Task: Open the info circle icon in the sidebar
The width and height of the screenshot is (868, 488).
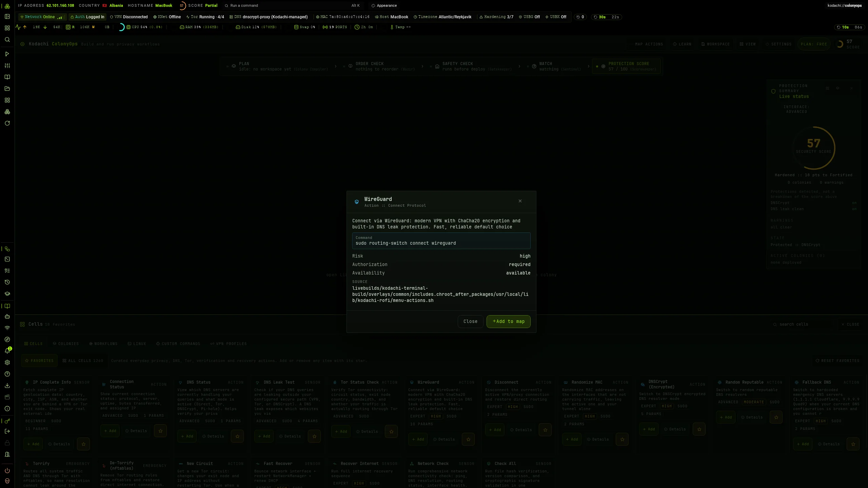Action: click(x=7, y=409)
